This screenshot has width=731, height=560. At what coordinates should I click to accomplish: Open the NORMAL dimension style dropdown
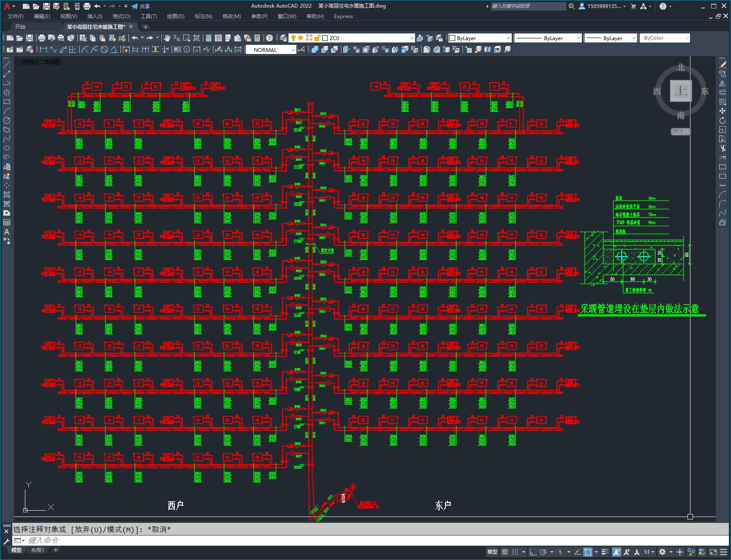[x=271, y=50]
